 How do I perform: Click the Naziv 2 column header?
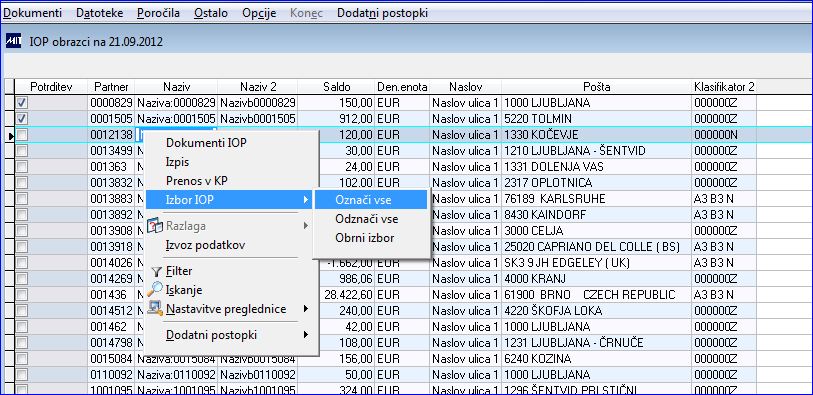point(258,87)
